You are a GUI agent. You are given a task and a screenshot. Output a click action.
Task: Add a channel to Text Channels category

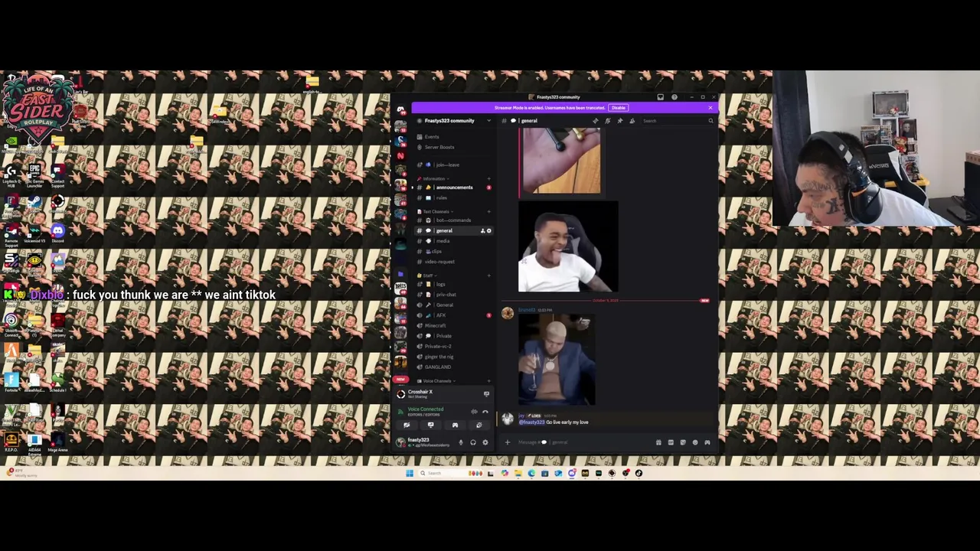(488, 212)
